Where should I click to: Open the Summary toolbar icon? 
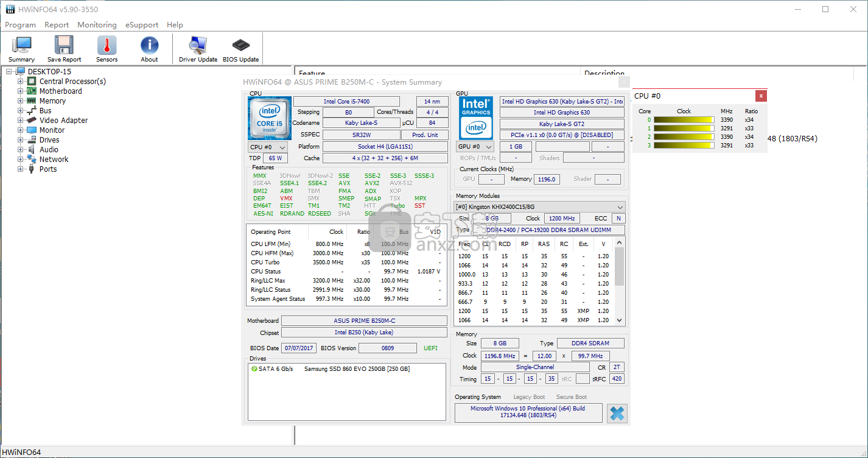22,46
